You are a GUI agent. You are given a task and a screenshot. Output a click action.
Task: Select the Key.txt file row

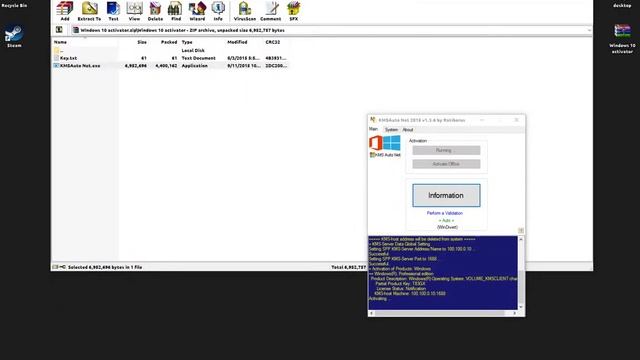coord(171,58)
